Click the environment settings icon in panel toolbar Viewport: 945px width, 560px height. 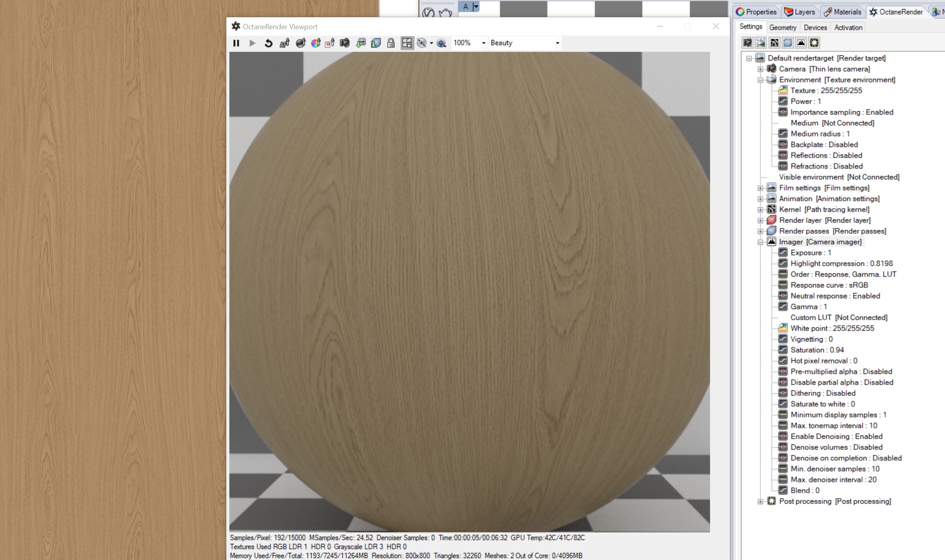click(x=761, y=43)
